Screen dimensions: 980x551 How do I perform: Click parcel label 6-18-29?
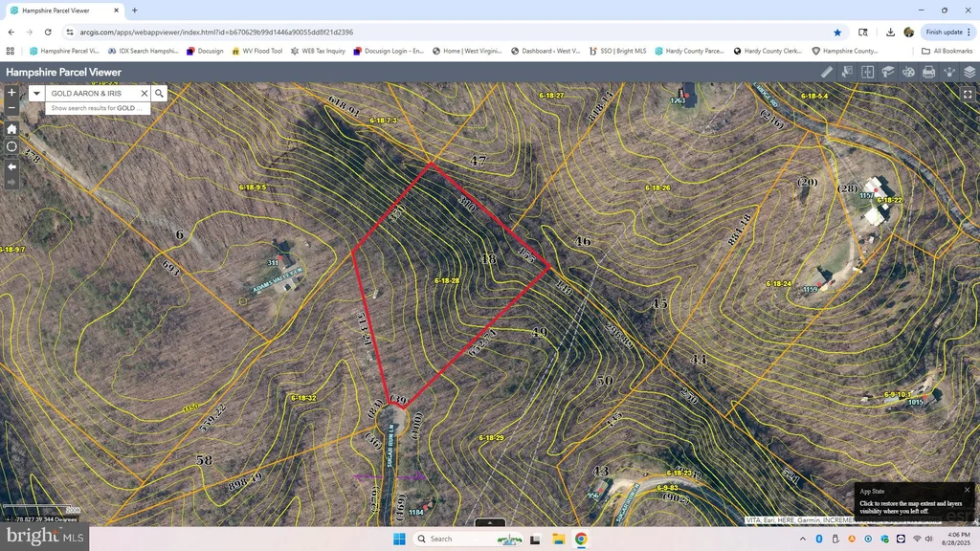click(x=491, y=437)
